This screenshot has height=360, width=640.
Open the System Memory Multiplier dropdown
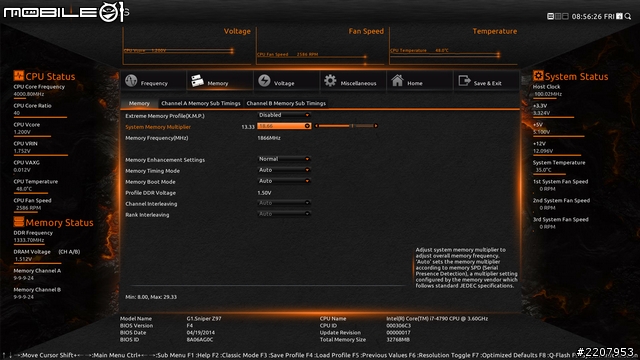pyautogui.click(x=284, y=126)
